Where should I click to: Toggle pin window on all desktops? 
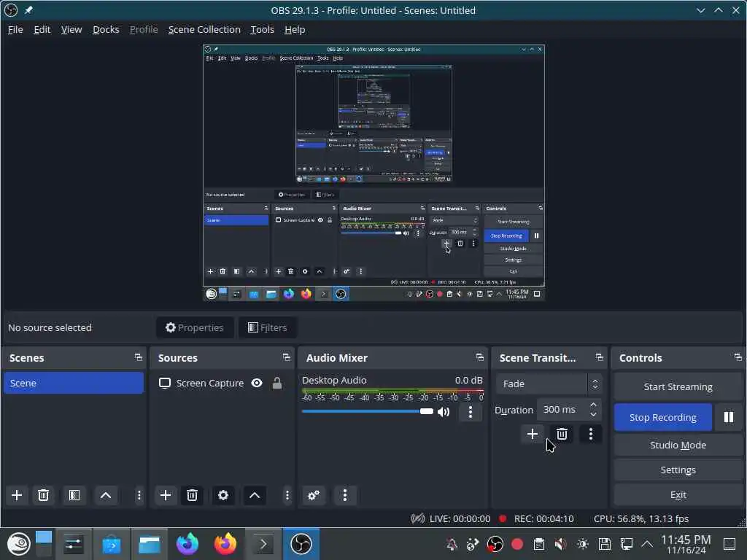tap(28, 10)
